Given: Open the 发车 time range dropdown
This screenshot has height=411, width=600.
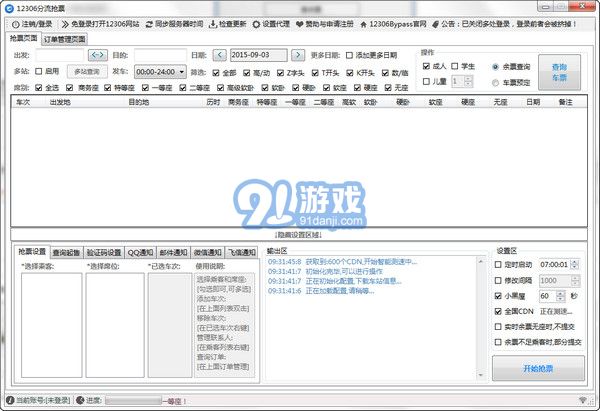Looking at the screenshot, I should 160,72.
